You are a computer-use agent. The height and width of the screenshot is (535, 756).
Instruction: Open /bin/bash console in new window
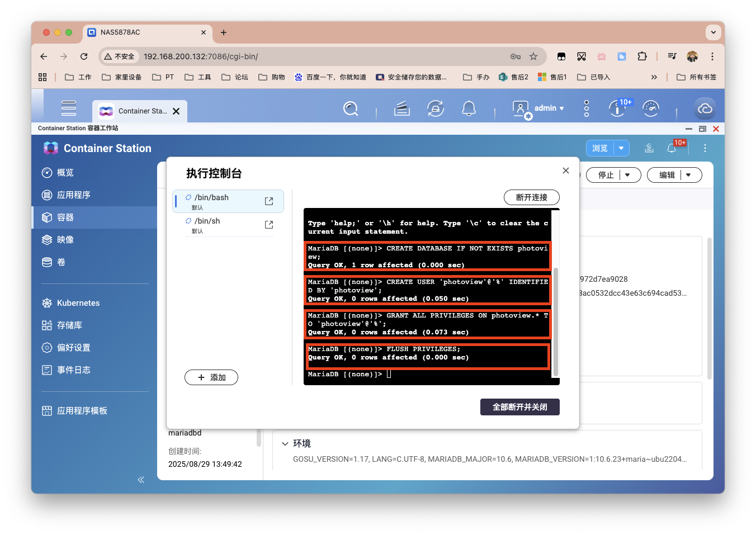tap(269, 201)
